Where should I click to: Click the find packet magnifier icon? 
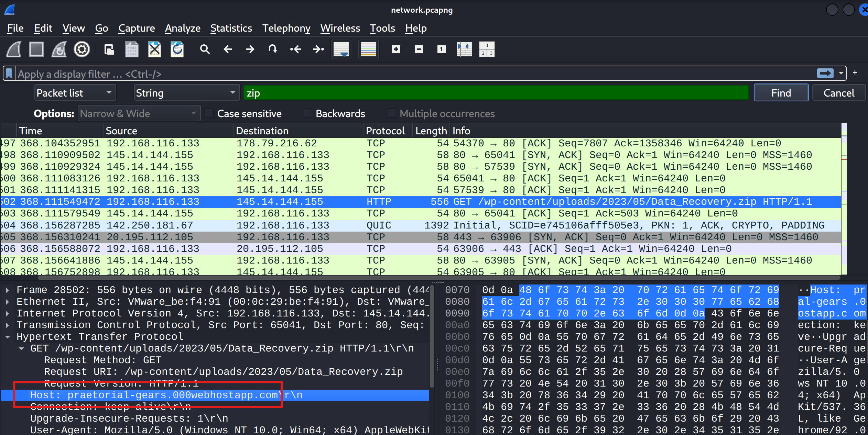(205, 49)
